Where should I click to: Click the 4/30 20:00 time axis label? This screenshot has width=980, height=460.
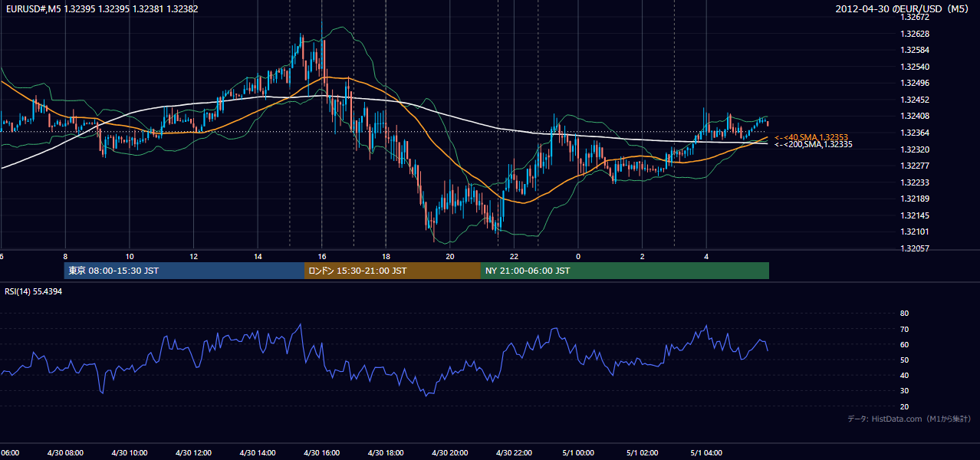click(x=450, y=452)
